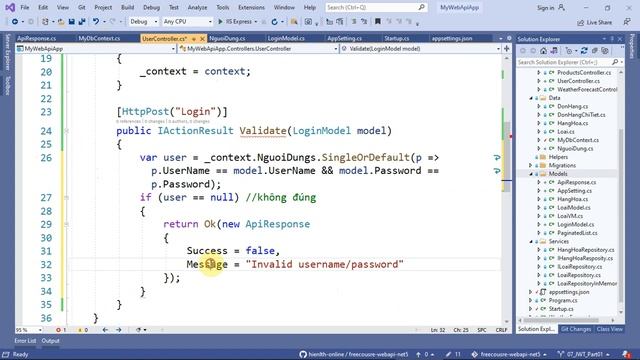
Task: Open the File menu
Action: [x=25, y=7]
